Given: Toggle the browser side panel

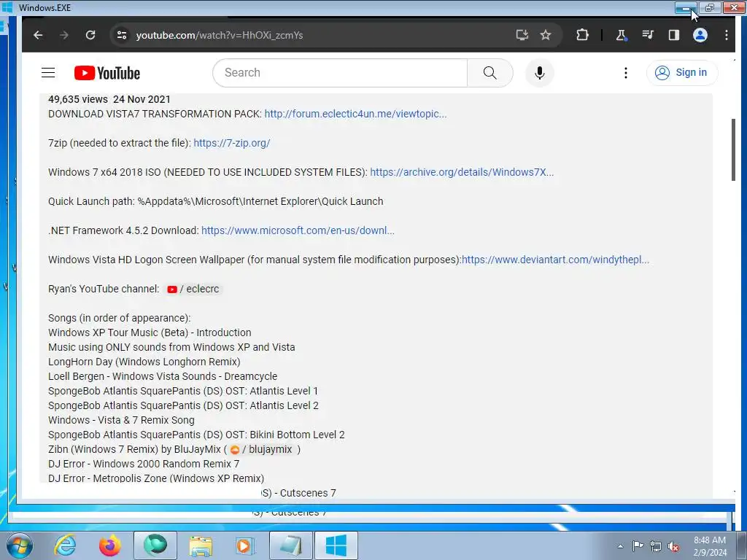Looking at the screenshot, I should click(673, 35).
